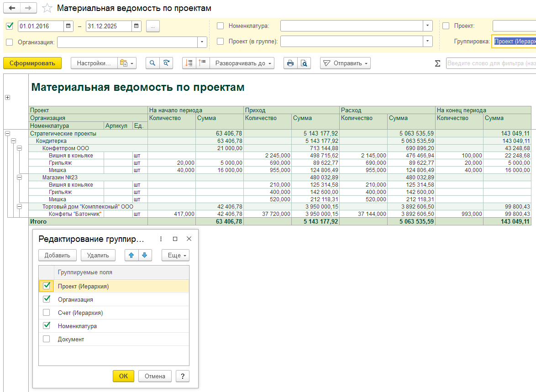Click the find (magnifier) toolbar icon
This screenshot has height=392, width=536.
click(152, 63)
